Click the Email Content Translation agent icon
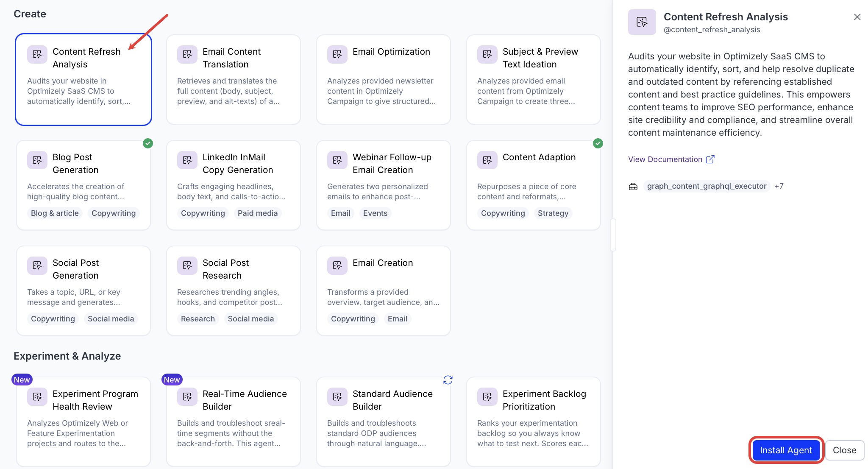Viewport: 868px width, 469px height. click(187, 54)
